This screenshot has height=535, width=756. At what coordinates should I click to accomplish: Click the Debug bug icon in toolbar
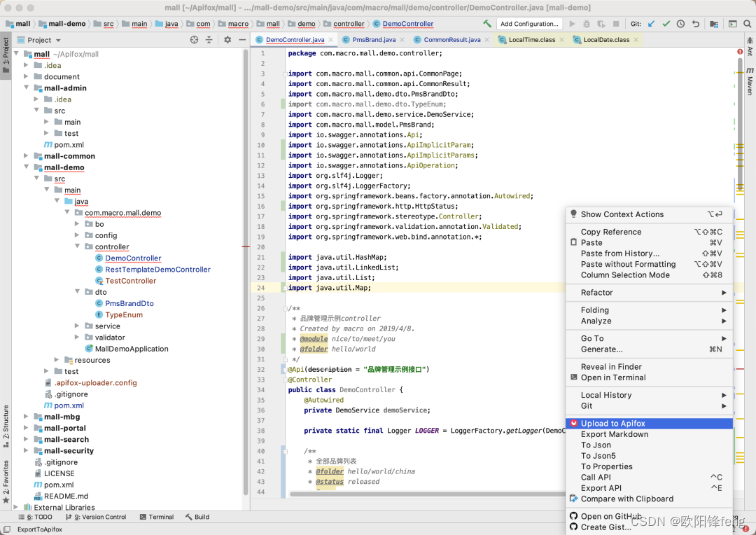click(587, 24)
